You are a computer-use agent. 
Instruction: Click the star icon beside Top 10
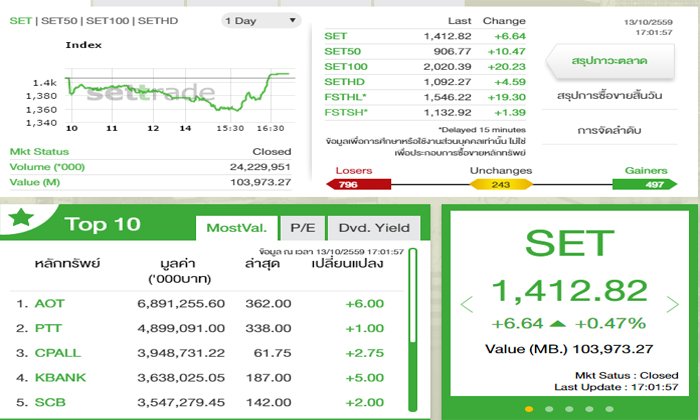(21, 217)
